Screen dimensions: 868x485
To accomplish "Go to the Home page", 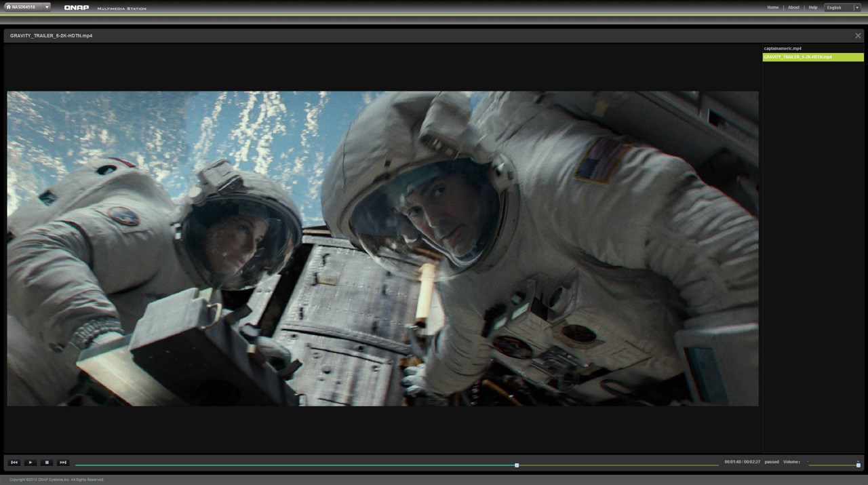I will pos(773,7).
